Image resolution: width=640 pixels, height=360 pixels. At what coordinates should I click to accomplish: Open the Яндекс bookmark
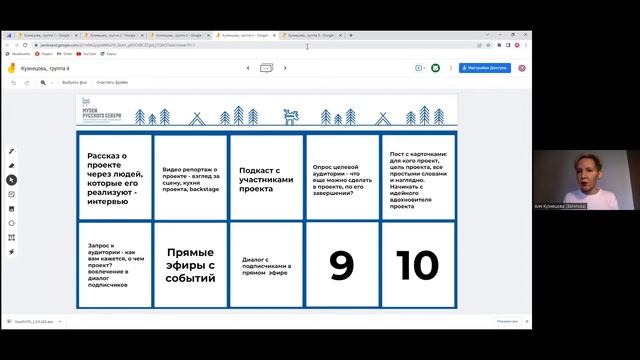tap(44, 54)
